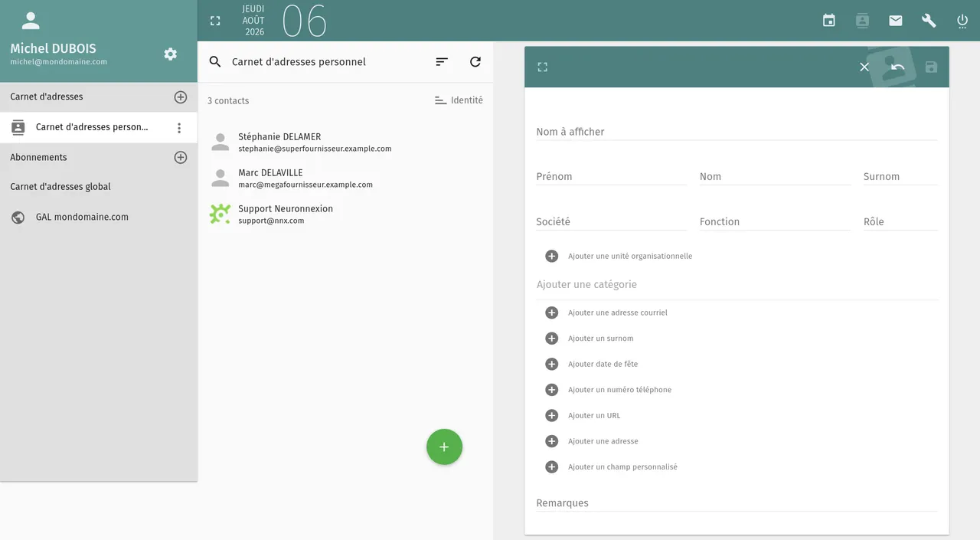
Task: Add a new address book with plus icon
Action: point(181,97)
